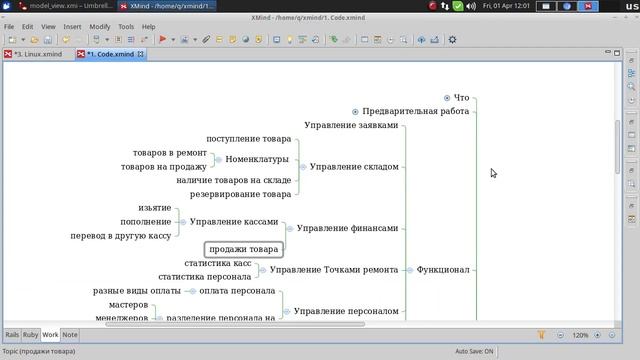Collapse the Управление складом branch
The image size is (640, 360).
(303, 167)
